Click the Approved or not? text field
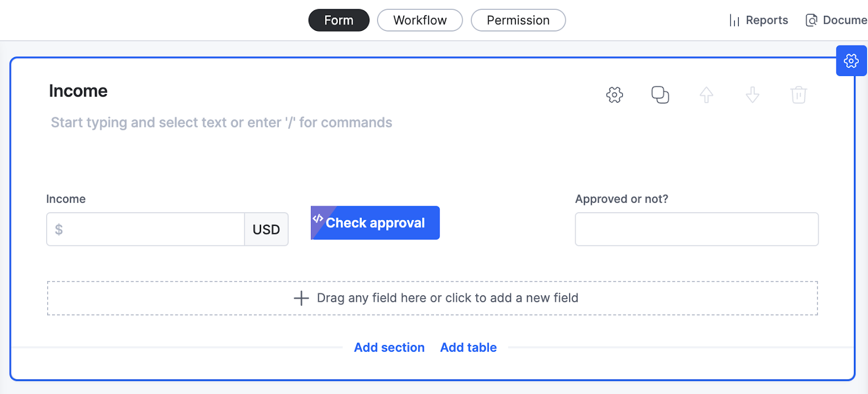The height and width of the screenshot is (394, 868). 697,229
